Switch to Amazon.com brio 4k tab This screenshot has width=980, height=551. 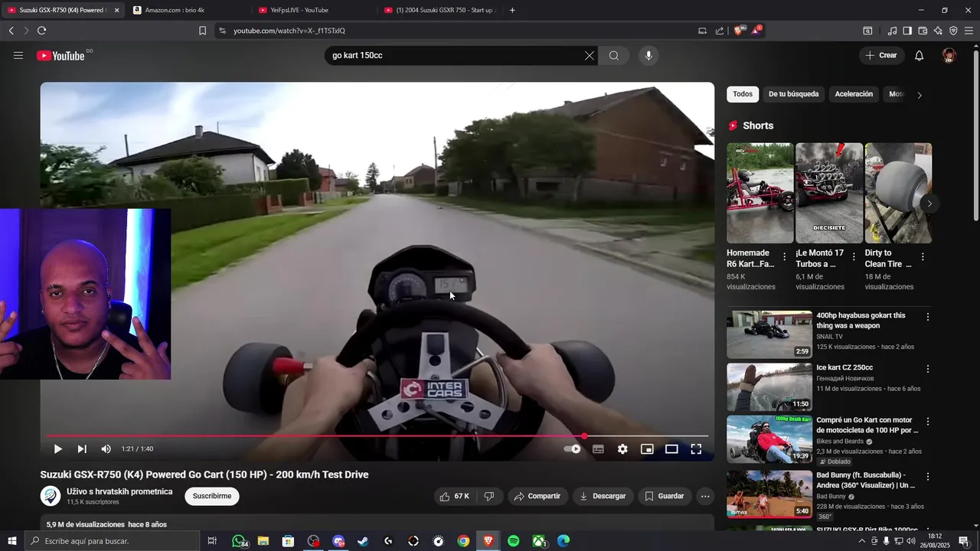[187, 10]
